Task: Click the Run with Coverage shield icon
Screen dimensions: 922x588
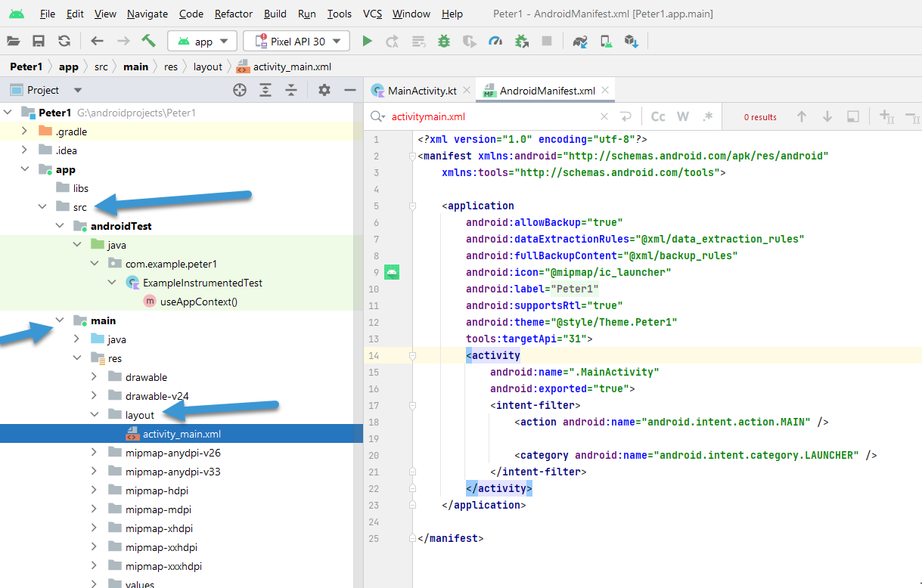Action: [470, 42]
